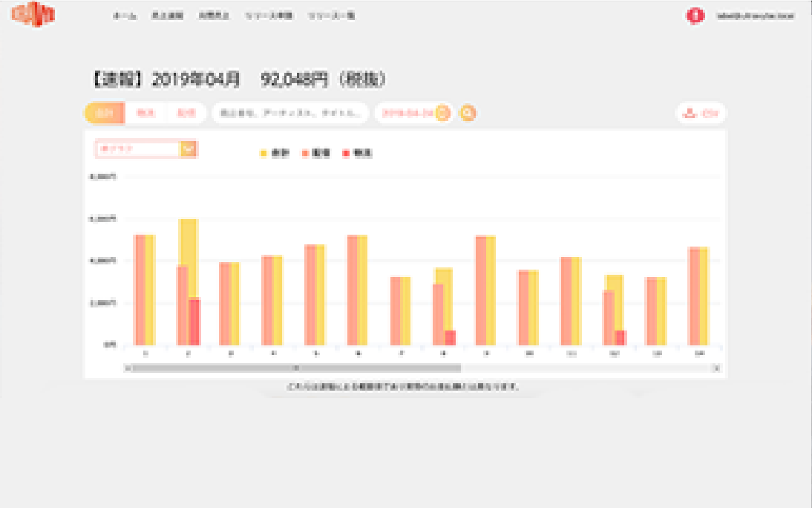
Task: Click the red notification badge icon
Action: pos(695,16)
